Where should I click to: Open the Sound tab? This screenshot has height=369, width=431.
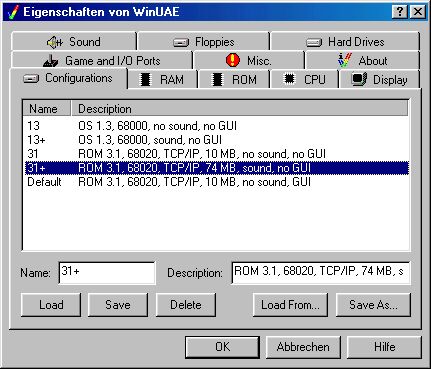[x=74, y=41]
